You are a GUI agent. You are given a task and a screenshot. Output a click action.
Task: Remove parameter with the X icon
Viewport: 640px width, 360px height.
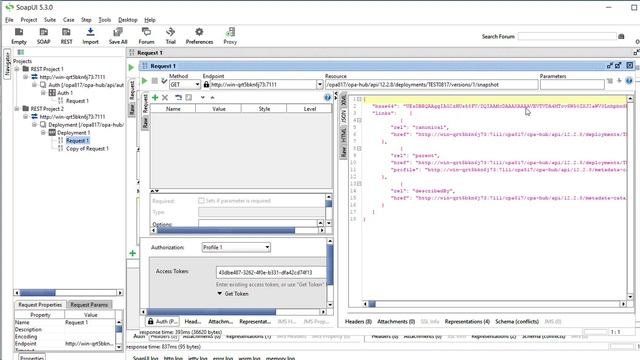click(165, 98)
